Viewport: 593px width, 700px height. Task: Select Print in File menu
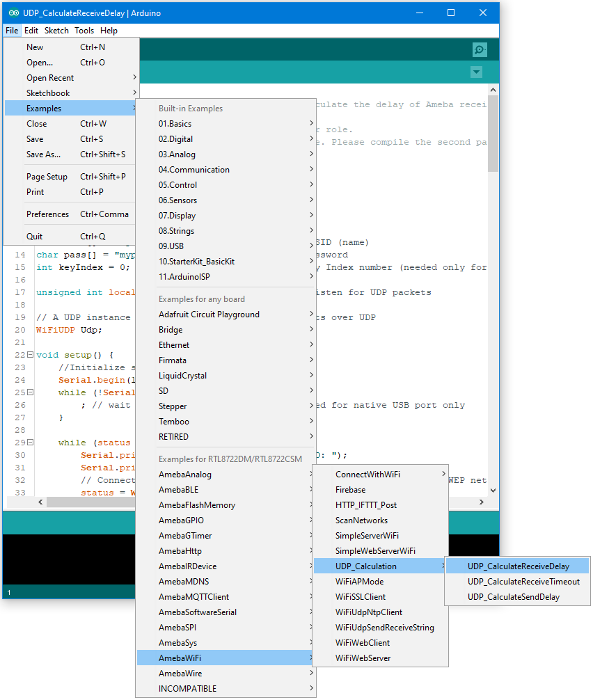tap(70, 191)
